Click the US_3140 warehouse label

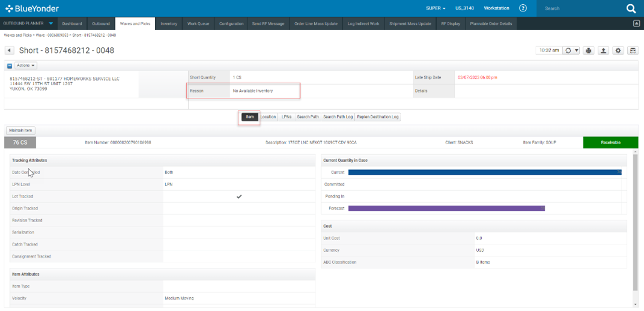pyautogui.click(x=464, y=8)
